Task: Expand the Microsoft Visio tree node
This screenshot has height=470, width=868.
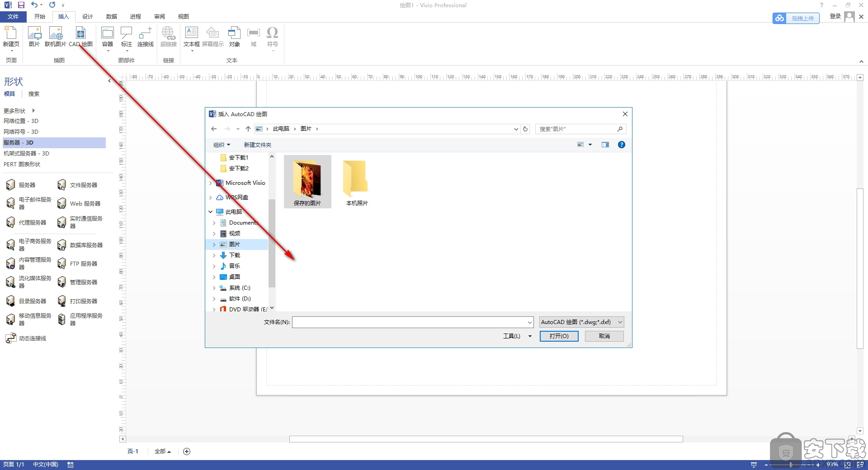Action: click(211, 183)
